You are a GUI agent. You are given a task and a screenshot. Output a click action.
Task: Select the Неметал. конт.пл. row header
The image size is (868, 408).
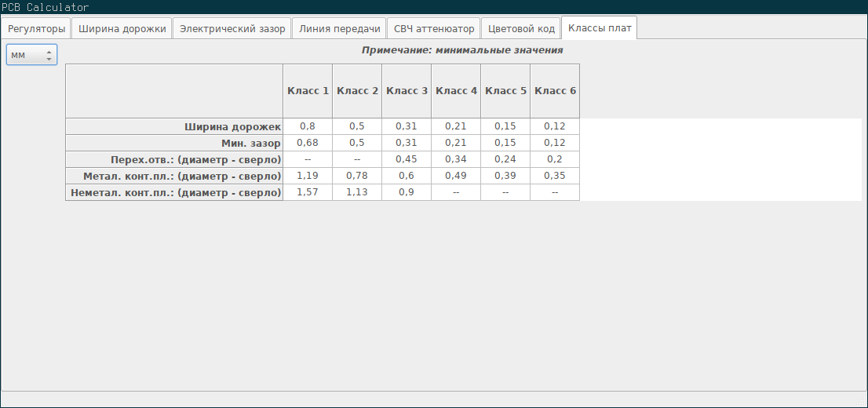pyautogui.click(x=174, y=192)
